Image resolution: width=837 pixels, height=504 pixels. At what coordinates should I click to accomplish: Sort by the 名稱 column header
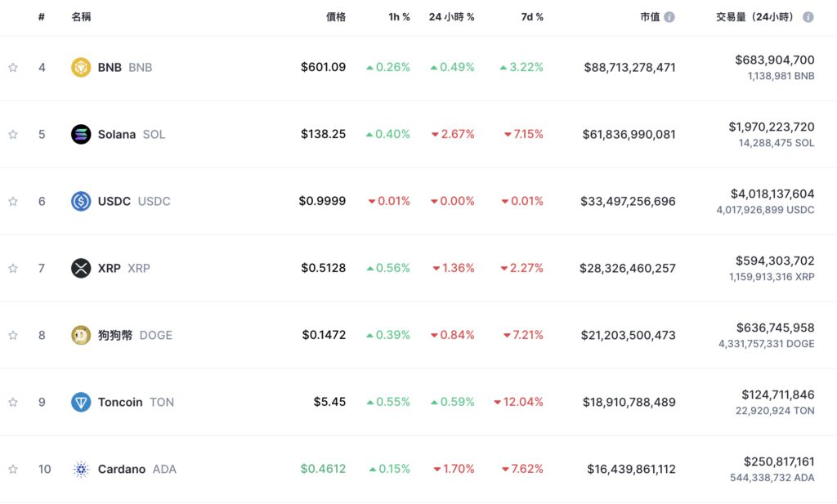[x=81, y=16]
